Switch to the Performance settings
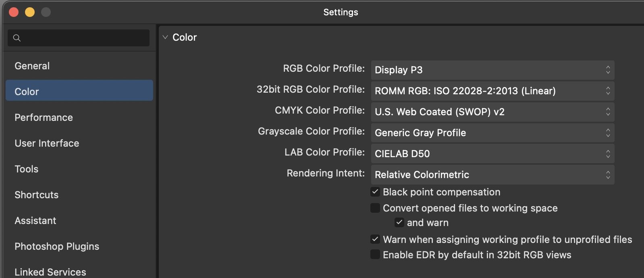Image resolution: width=644 pixels, height=278 pixels. pos(44,118)
